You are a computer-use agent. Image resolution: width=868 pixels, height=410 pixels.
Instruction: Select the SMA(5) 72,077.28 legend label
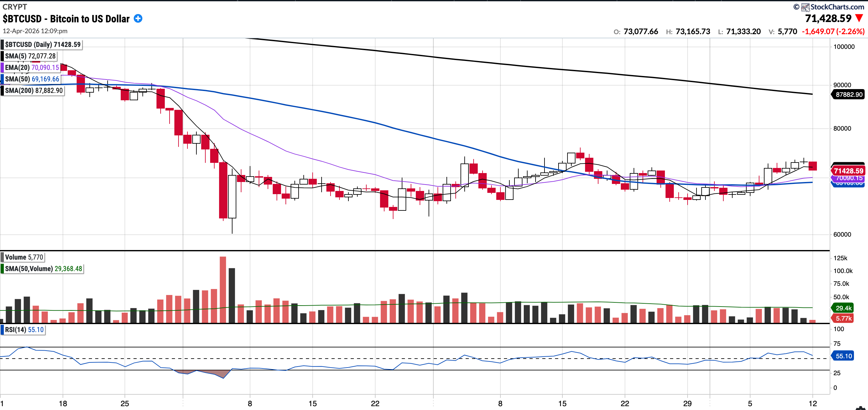(30, 56)
